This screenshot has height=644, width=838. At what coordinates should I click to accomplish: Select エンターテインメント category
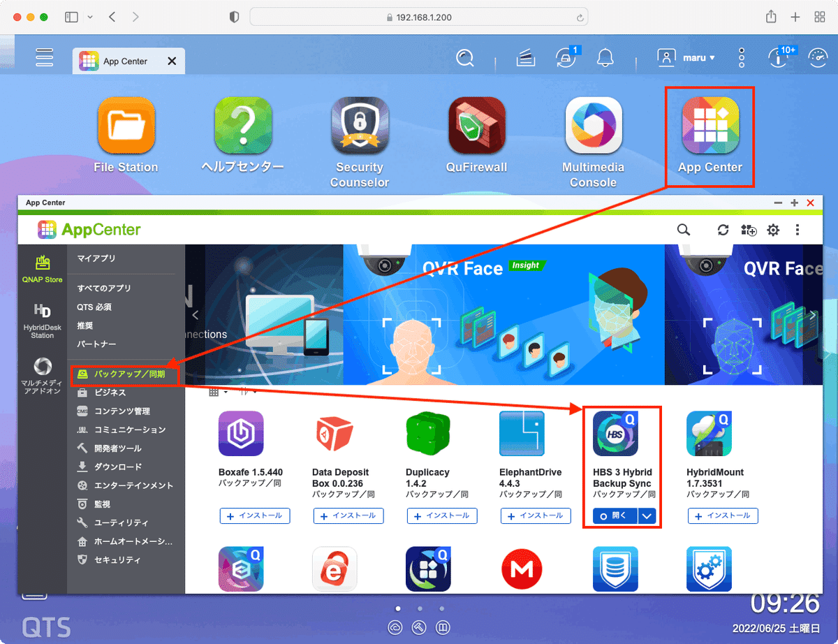[x=126, y=485]
